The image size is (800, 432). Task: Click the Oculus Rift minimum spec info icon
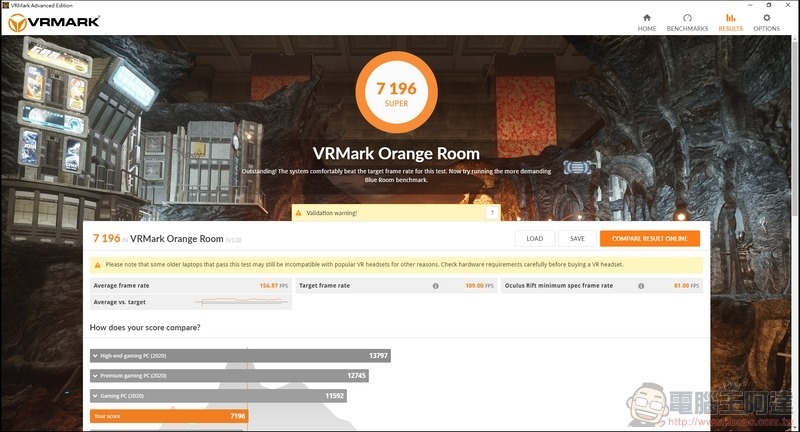641,286
